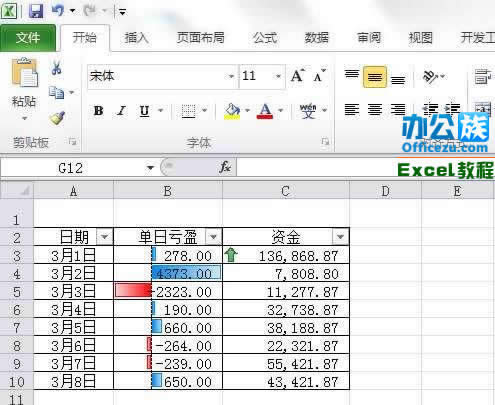495x405 pixels.
Task: Open the 剪贴板 group dialog launcher
Action: 72,142
